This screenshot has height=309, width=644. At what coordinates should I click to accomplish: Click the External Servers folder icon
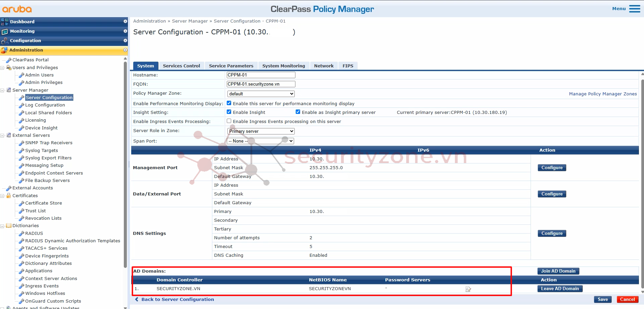pos(9,135)
